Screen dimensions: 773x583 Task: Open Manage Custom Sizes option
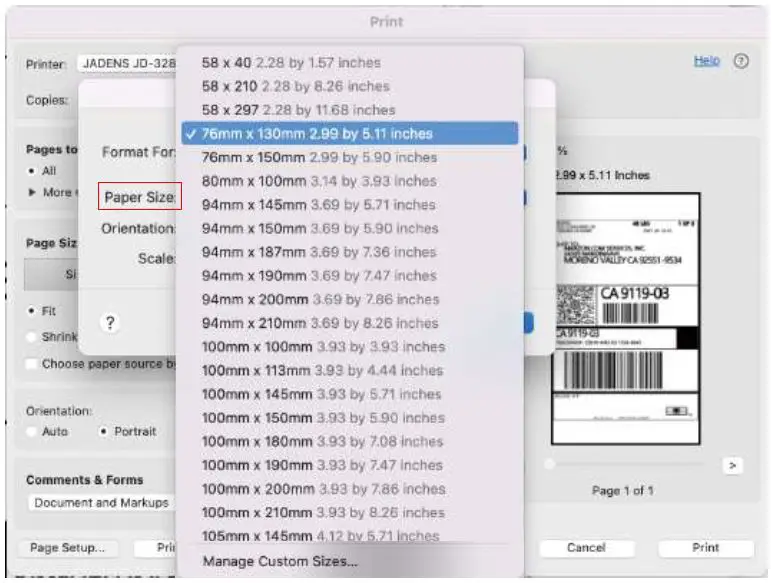[x=350, y=561]
